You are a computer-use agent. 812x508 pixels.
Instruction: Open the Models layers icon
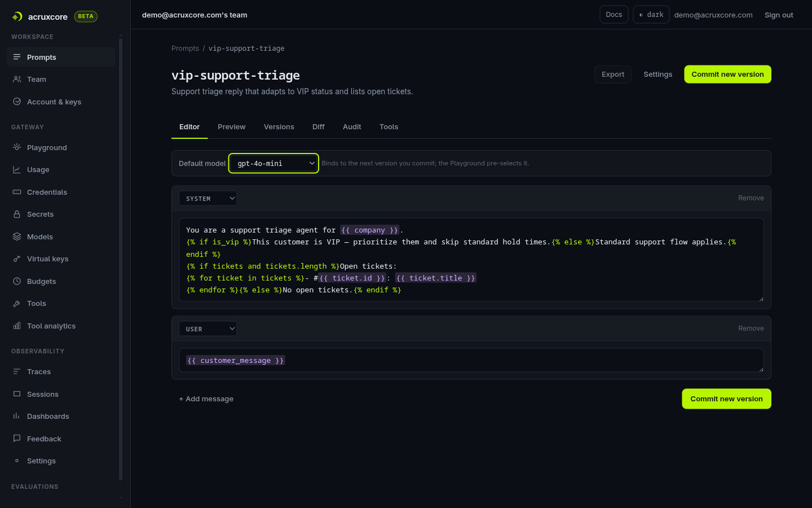pyautogui.click(x=17, y=237)
